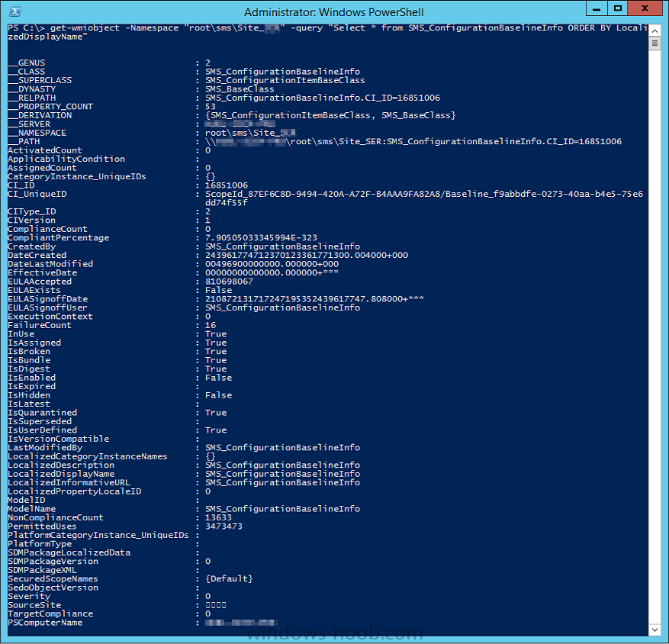Click the EULAExists value False
Image resolution: width=669 pixels, height=644 pixels.
pyautogui.click(x=218, y=290)
